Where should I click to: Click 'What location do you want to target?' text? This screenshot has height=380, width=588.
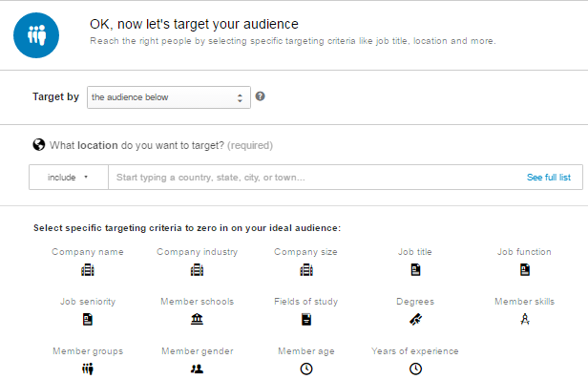136,145
